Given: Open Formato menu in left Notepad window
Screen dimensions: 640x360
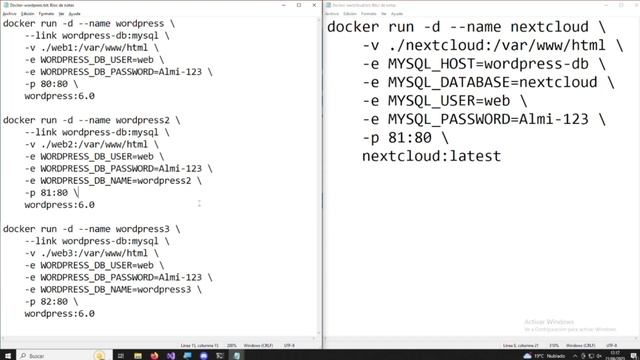Looking at the screenshot, I should coord(46,13).
